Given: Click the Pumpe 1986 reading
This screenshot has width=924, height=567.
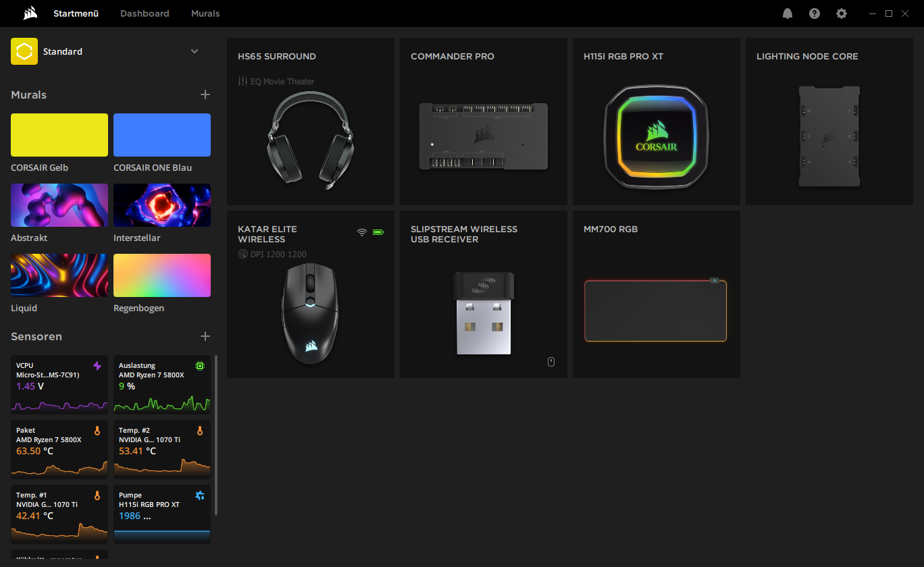Looking at the screenshot, I should click(135, 516).
